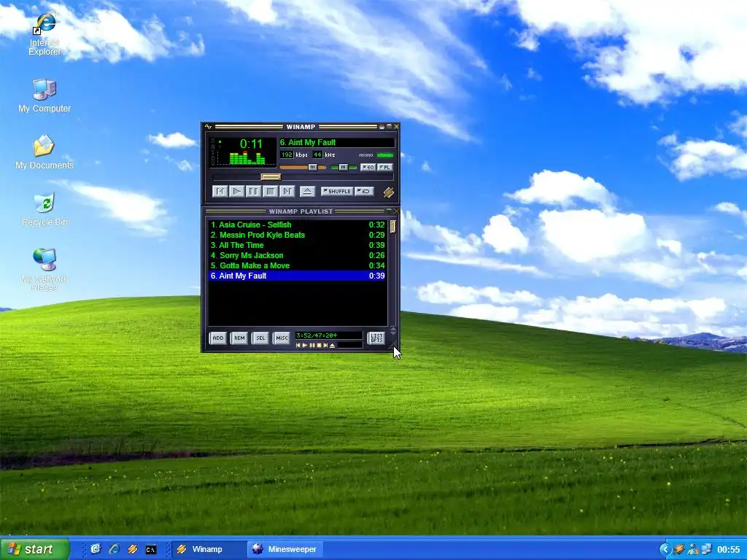Image resolution: width=747 pixels, height=560 pixels.
Task: Pause playback in Winamp main window
Action: 253,192
